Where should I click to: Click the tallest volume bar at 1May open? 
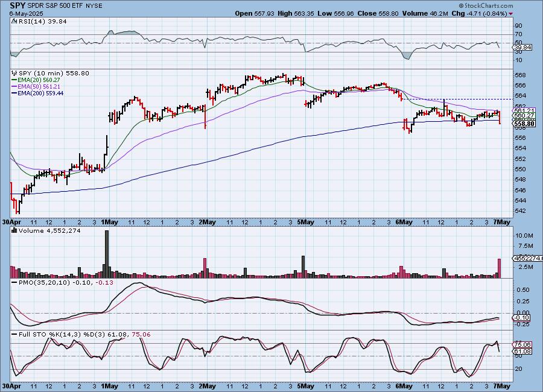tap(107, 254)
